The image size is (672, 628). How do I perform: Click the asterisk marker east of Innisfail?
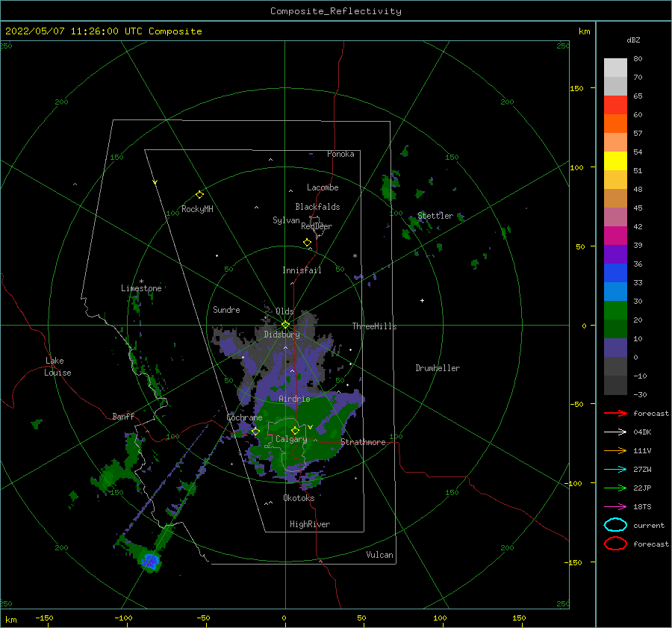click(355, 256)
